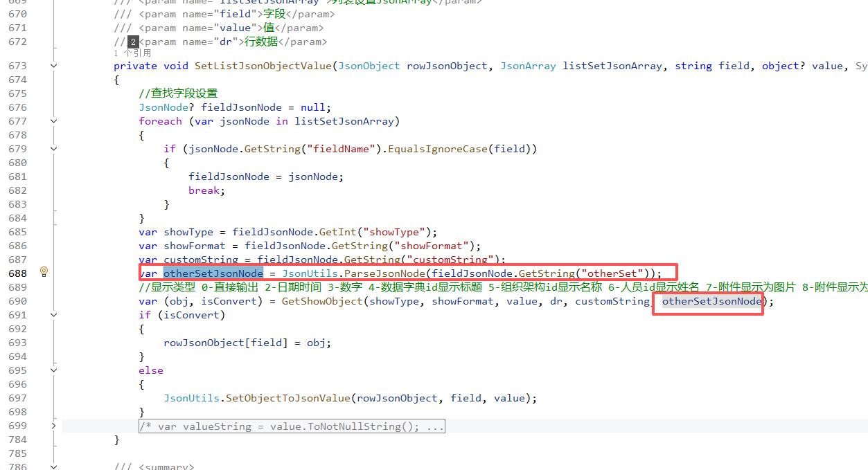Click the numbered 2 badge on line 672
Screen dimensions: 868x470
click(134, 42)
